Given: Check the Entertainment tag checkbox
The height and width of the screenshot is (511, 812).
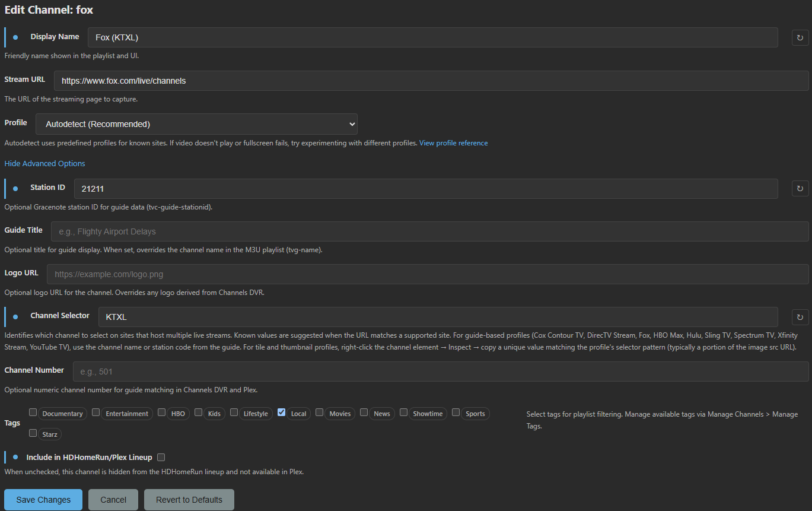Looking at the screenshot, I should (x=96, y=412).
